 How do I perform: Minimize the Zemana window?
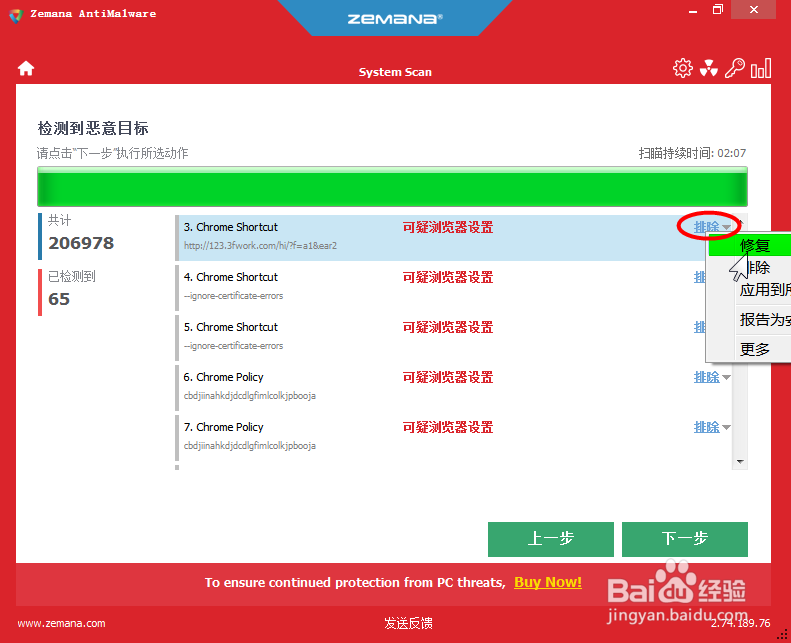click(693, 10)
